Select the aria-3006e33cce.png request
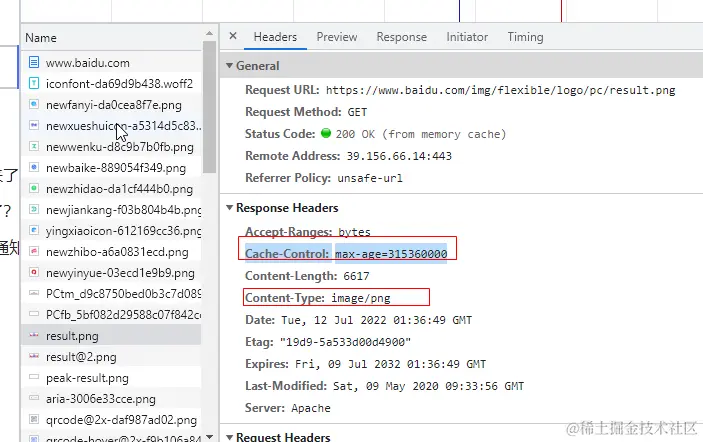The width and height of the screenshot is (703, 442). 100,399
